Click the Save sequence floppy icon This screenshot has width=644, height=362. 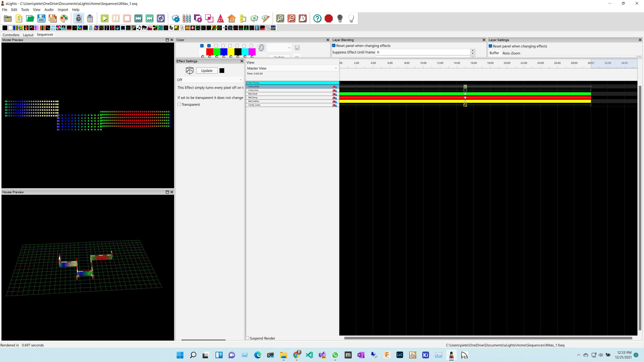coord(41,18)
